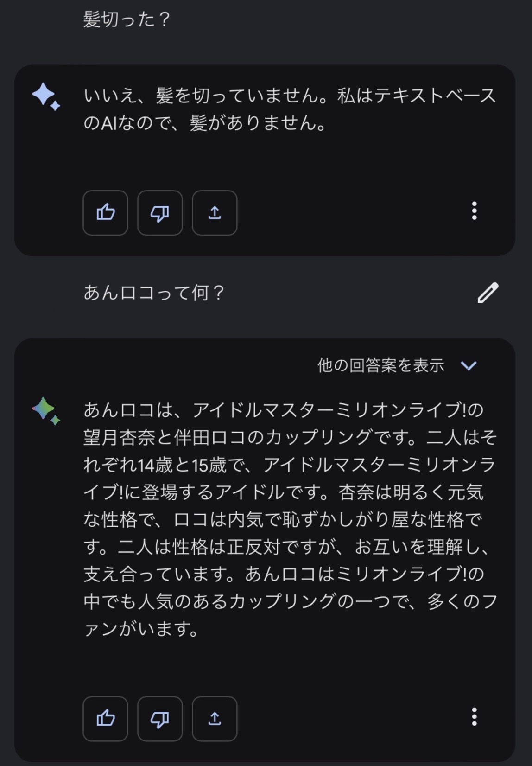Select the あんロコって何？ prompt text
The image size is (532, 766).
153,293
